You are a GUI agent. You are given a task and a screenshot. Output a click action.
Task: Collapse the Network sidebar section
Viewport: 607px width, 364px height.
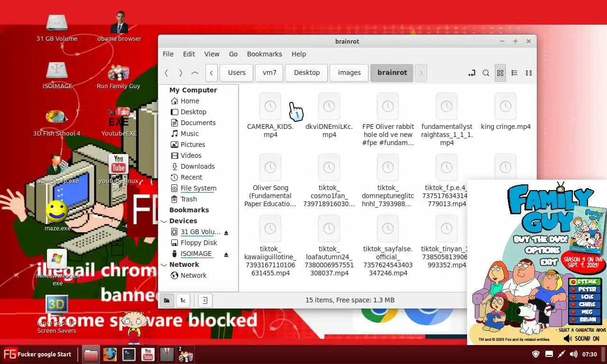(x=164, y=264)
